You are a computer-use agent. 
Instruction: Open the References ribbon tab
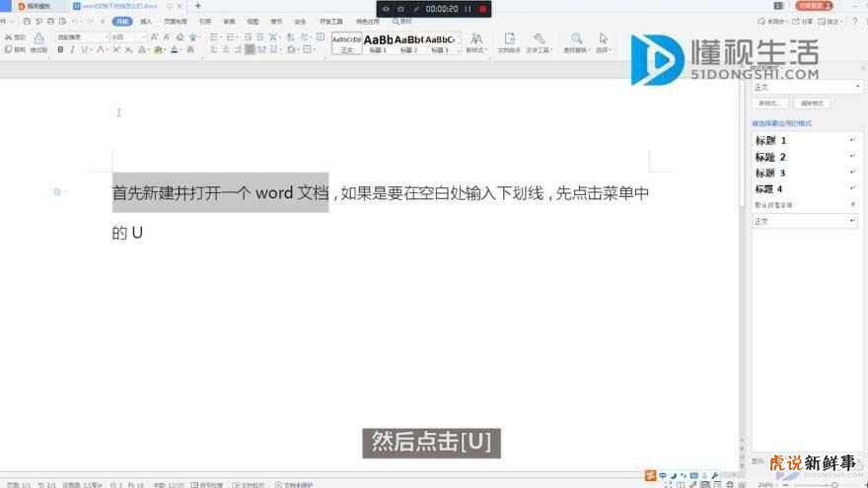coord(205,22)
